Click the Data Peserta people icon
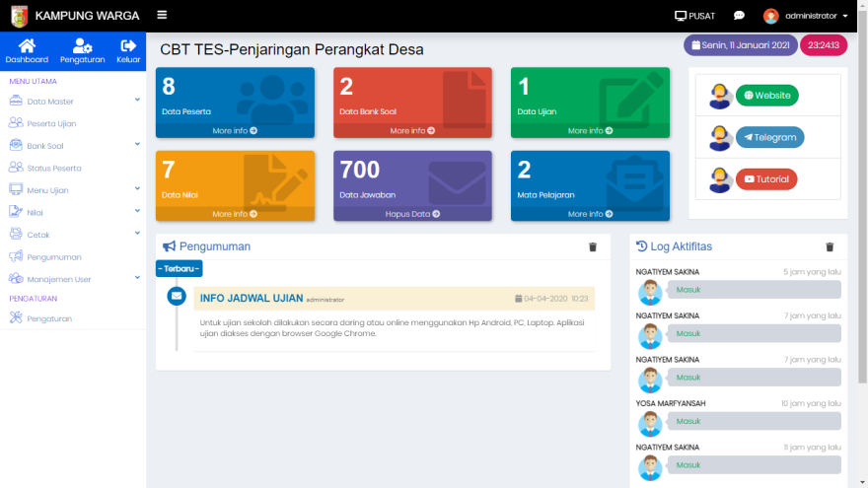The width and height of the screenshot is (868, 488). 272,100
